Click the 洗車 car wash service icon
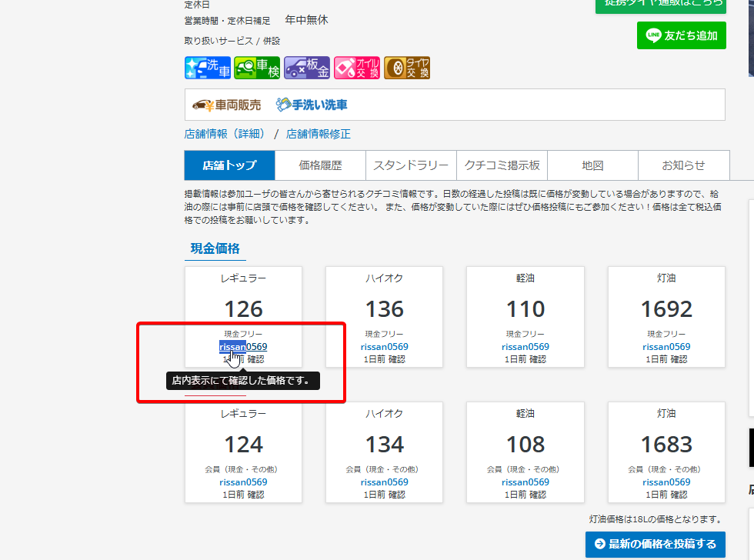 pos(208,68)
